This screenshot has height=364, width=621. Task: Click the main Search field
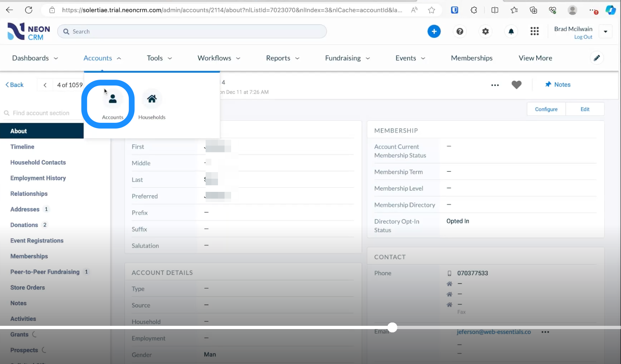pyautogui.click(x=192, y=31)
